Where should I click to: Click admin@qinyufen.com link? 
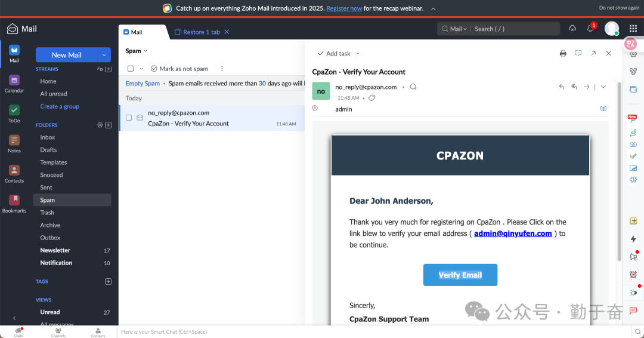513,233
